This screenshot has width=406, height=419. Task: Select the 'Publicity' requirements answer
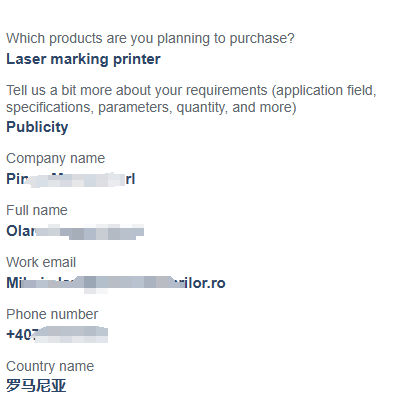click(x=37, y=127)
